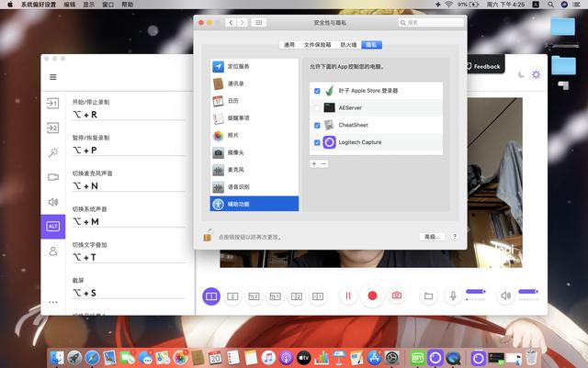Select 语音识别 in privacy list
Screen dimensions: 588x368
coord(254,187)
